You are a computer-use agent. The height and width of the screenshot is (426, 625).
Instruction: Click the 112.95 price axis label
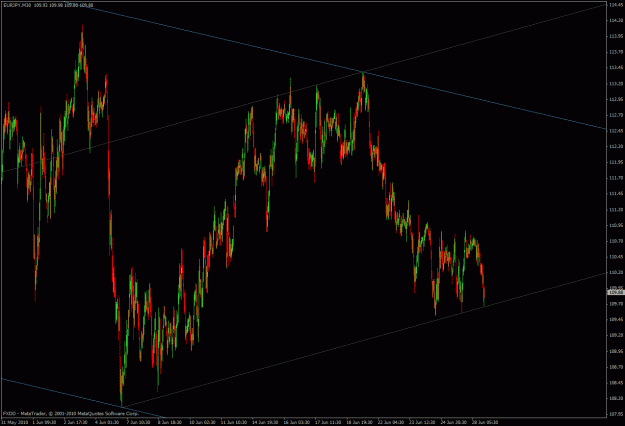pos(616,99)
